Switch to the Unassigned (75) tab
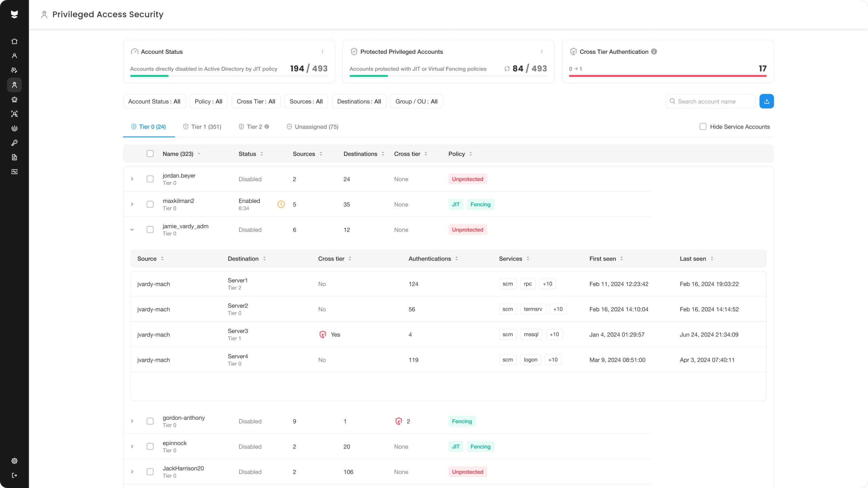The width and height of the screenshot is (868, 488). point(312,127)
